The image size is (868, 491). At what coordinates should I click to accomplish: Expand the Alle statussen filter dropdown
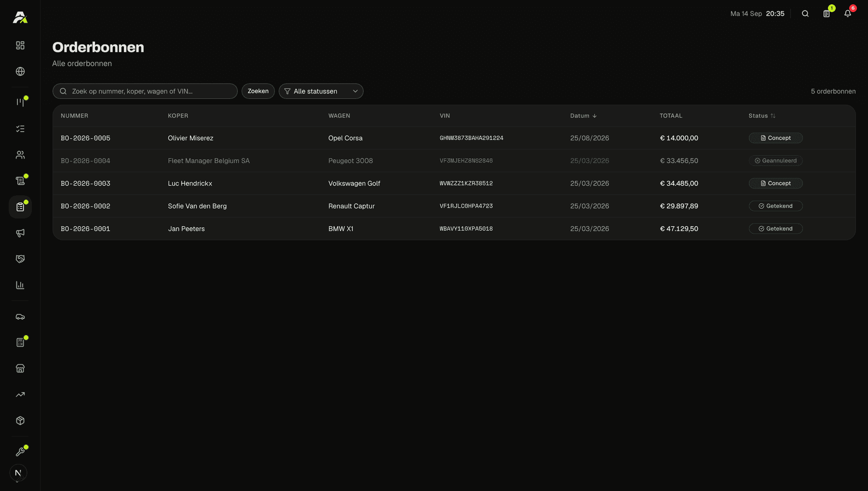pyautogui.click(x=321, y=91)
